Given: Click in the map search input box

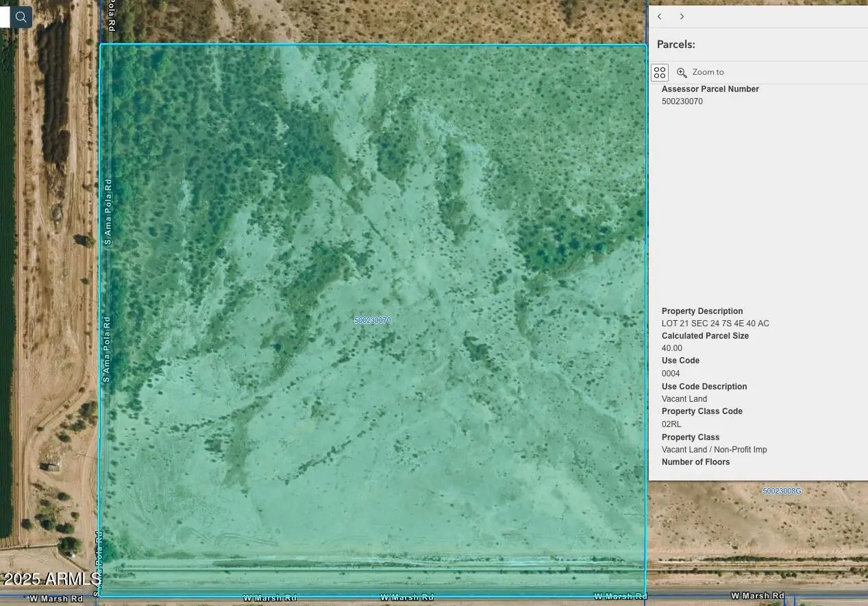Looking at the screenshot, I should click(4, 17).
